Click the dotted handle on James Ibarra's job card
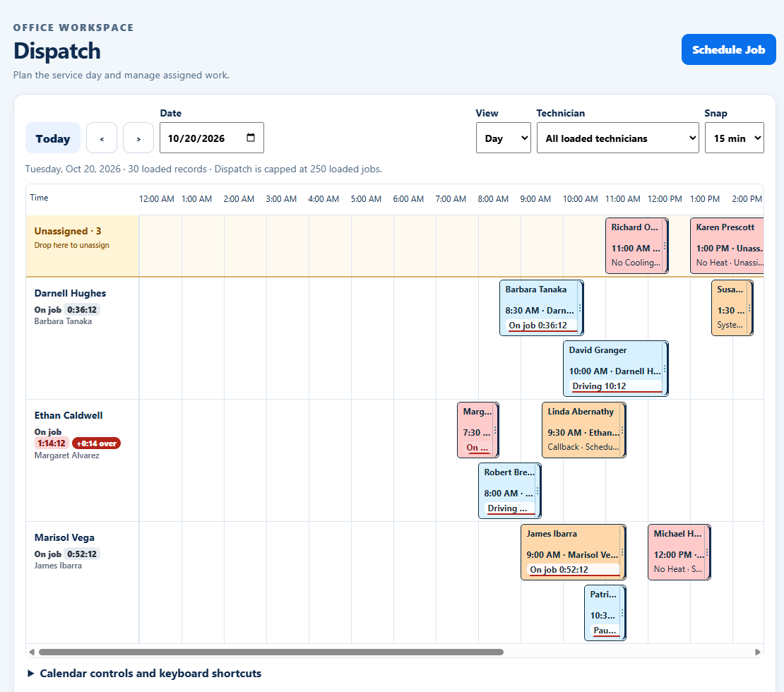This screenshot has height=692, width=784. (x=622, y=552)
